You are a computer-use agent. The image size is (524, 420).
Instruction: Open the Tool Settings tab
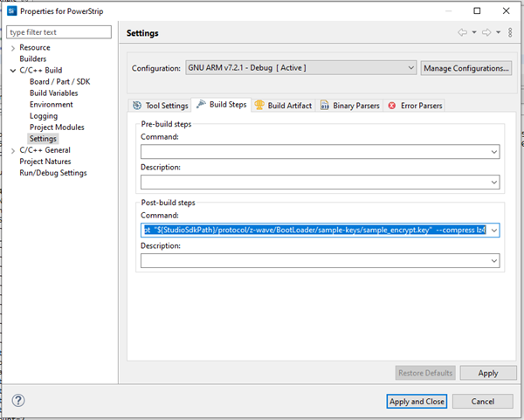click(161, 106)
